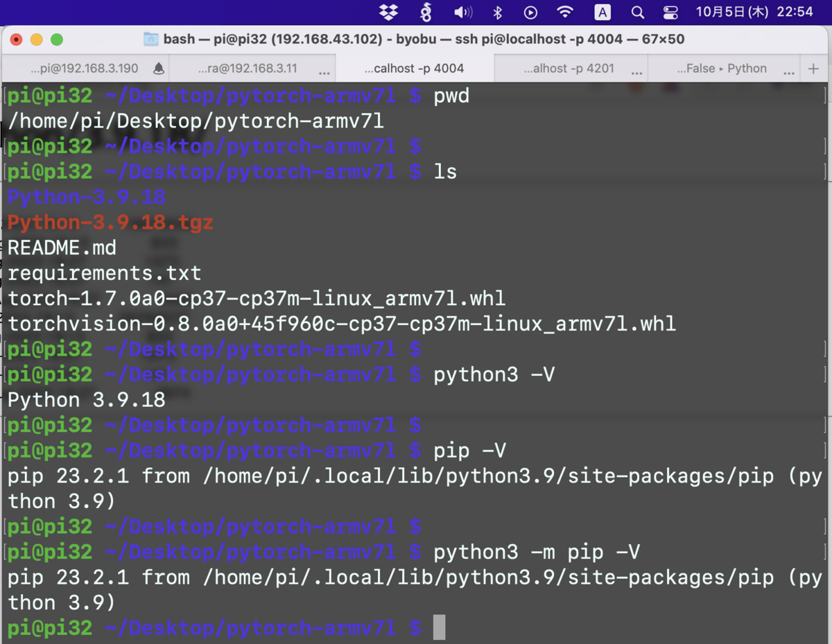Click the Google letter-g status icon

click(425, 12)
